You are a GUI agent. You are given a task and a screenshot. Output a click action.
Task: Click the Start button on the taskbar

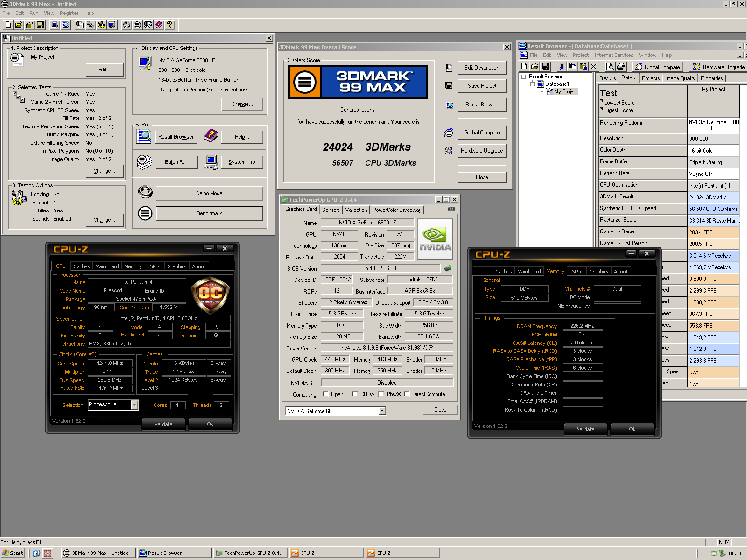point(13,553)
